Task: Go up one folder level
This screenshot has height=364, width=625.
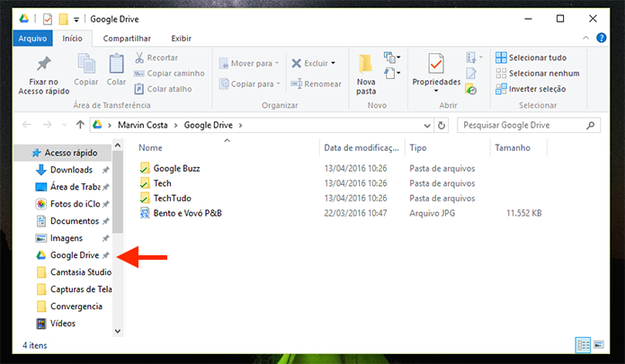Action: pyautogui.click(x=80, y=125)
